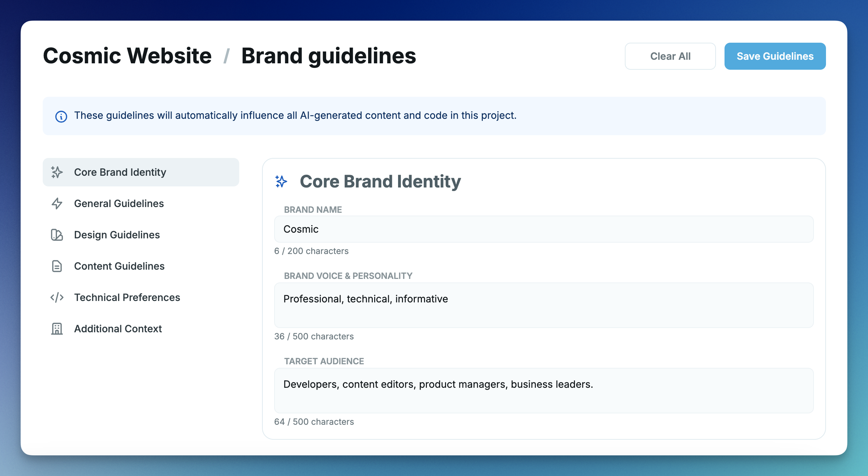Screen dimensions: 868x476
Task: Edit the Target Audience text field
Action: point(544,391)
